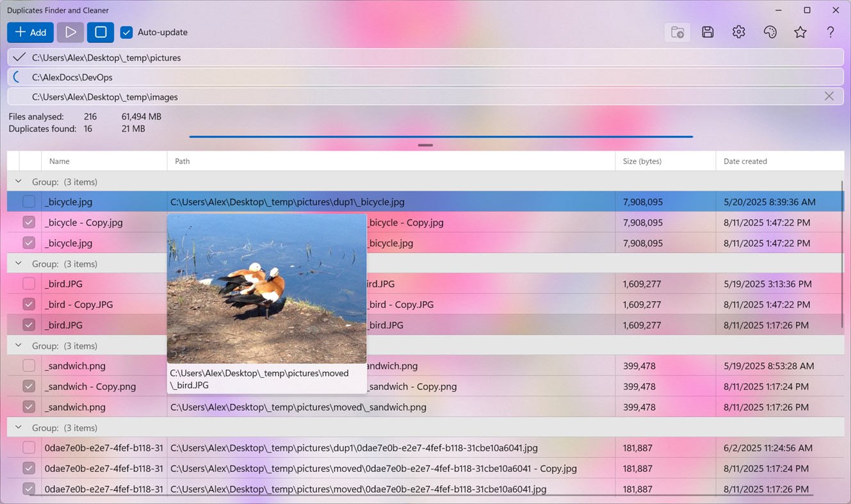Remove the _temp\images folder with the X
Screen dimensions: 851x504
pyautogui.click(x=829, y=96)
